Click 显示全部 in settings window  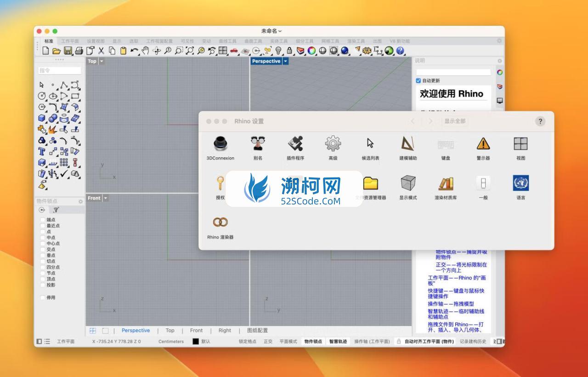click(455, 121)
